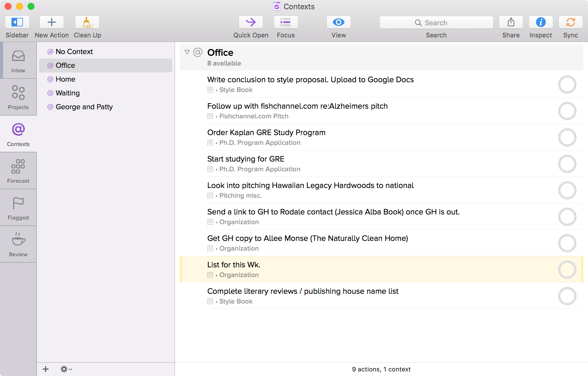Viewport: 588px width, 376px height.
Task: Select the George and Patty context
Action: click(x=84, y=106)
